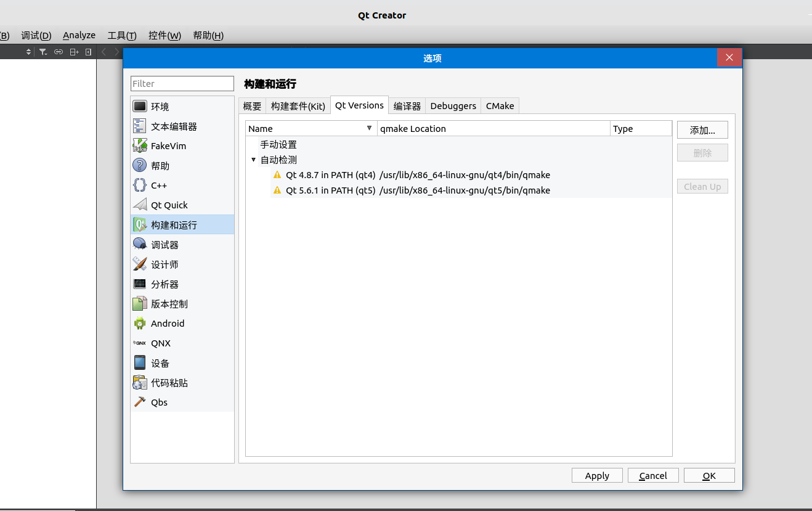The width and height of the screenshot is (812, 511).
Task: Open the 调试(D) menu
Action: [36, 35]
